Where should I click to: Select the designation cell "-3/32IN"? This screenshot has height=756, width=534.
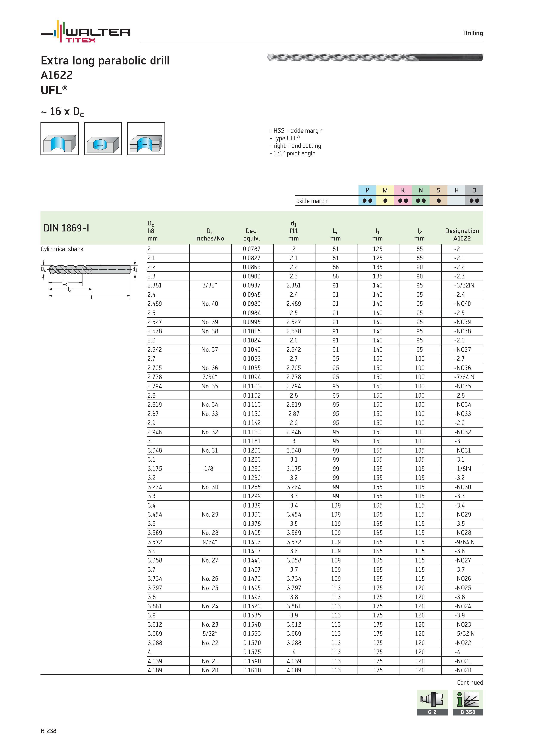(x=464, y=286)
